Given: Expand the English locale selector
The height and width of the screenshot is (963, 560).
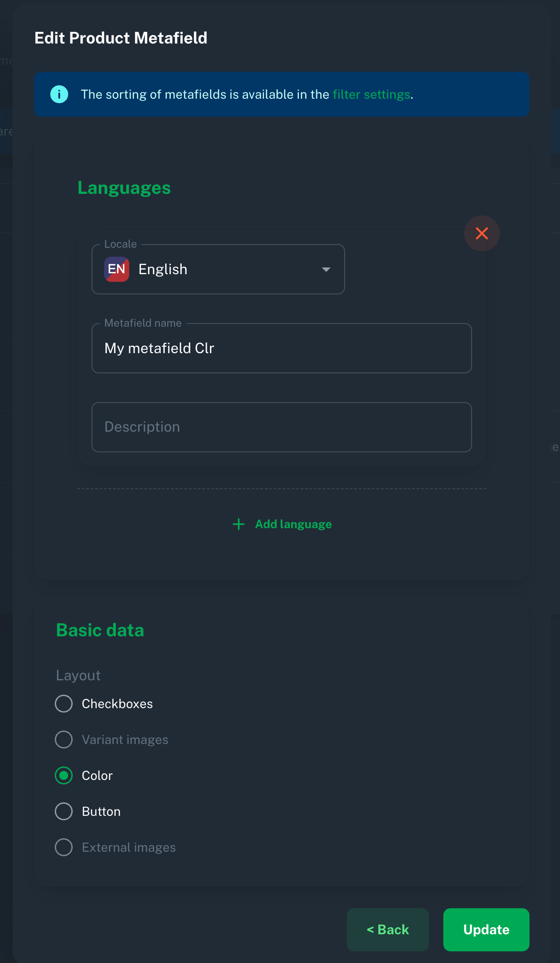Looking at the screenshot, I should (x=218, y=269).
